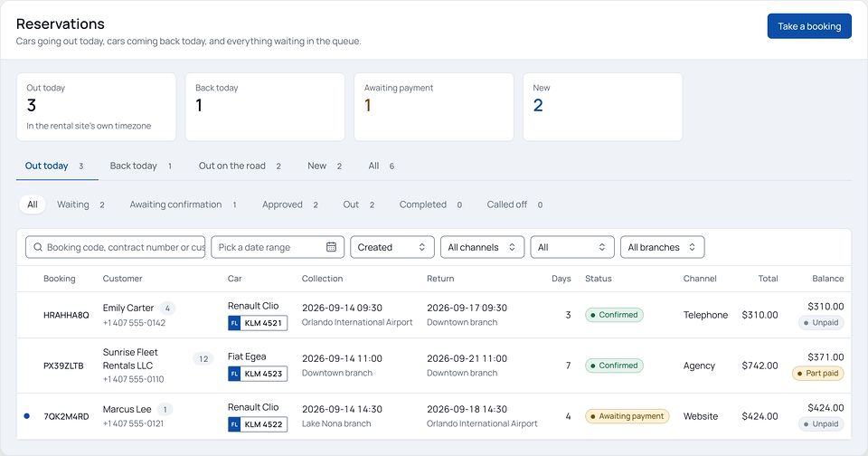The width and height of the screenshot is (868, 456).
Task: Open the calendar icon in date range
Action: pyautogui.click(x=331, y=247)
